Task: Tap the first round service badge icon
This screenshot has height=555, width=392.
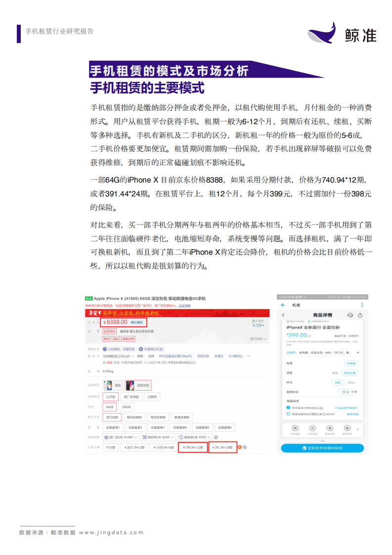Action: (x=295, y=428)
